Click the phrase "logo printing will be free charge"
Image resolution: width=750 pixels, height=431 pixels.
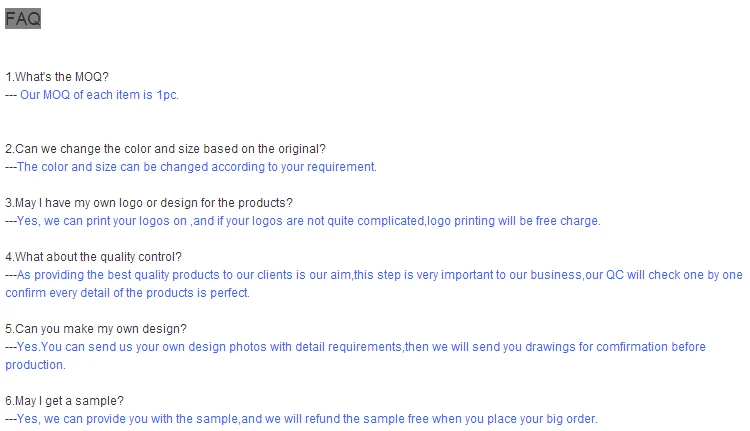(513, 221)
